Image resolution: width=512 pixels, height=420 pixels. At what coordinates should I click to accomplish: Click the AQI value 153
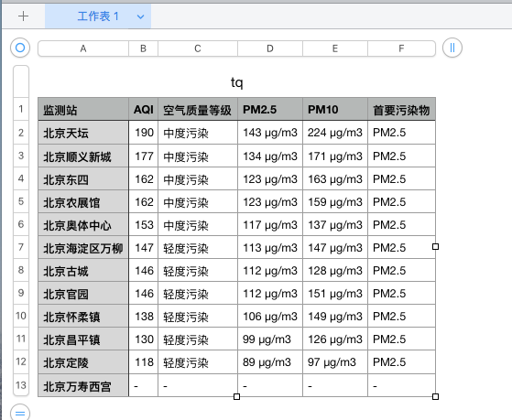[x=144, y=224]
